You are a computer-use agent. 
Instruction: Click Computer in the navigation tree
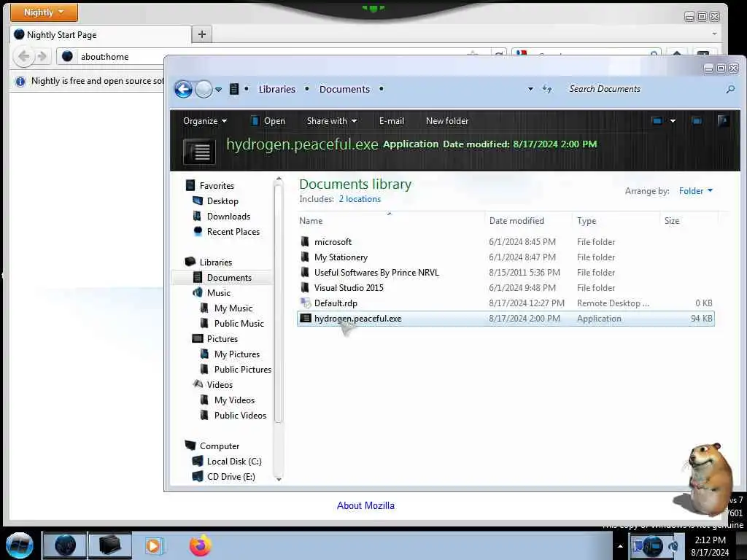[x=219, y=446]
